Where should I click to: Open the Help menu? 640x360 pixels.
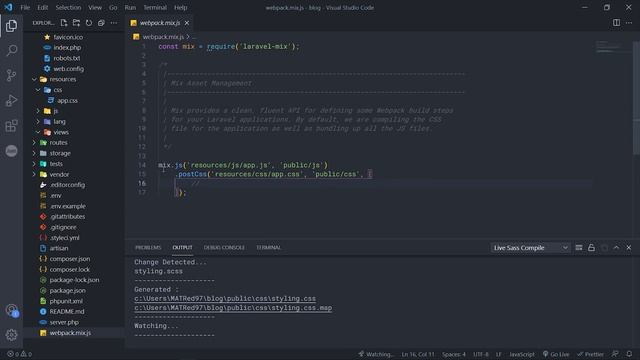[180, 7]
